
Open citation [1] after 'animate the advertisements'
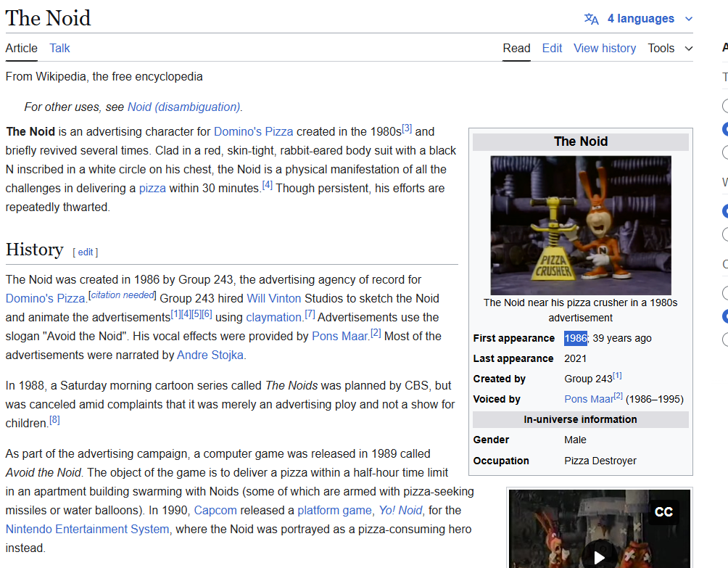(175, 314)
